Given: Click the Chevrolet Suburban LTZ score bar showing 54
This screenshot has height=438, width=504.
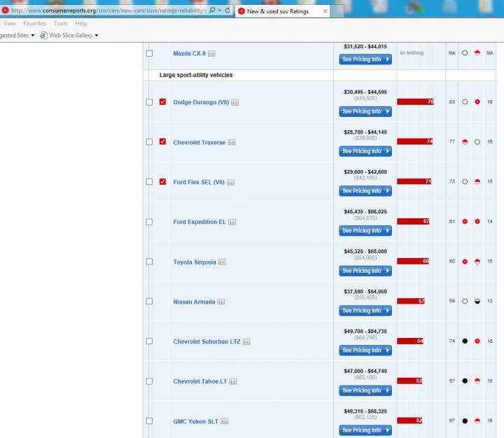Looking at the screenshot, I should pos(410,341).
